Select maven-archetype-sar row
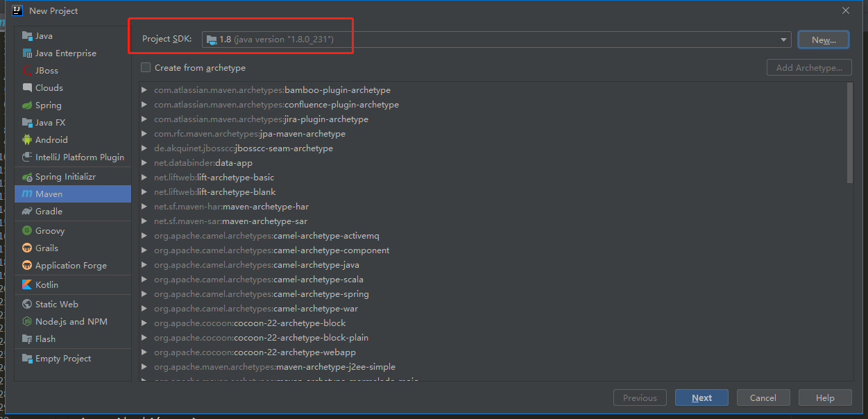This screenshot has height=419, width=868. (493, 221)
